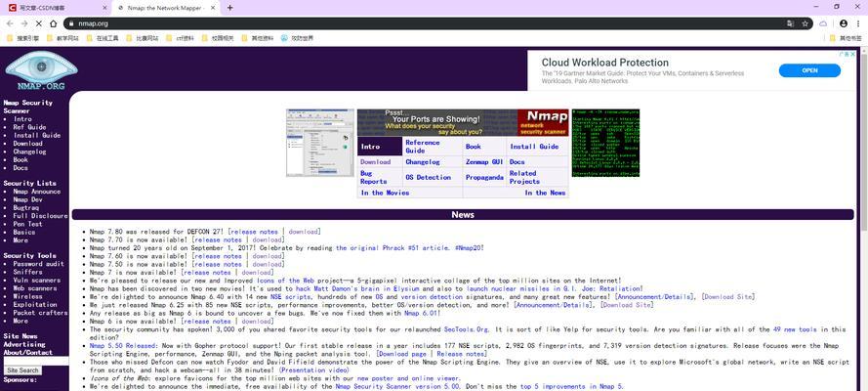Image resolution: width=868 pixels, height=391 pixels.
Task: Open Book in the center nav table
Action: (x=474, y=147)
